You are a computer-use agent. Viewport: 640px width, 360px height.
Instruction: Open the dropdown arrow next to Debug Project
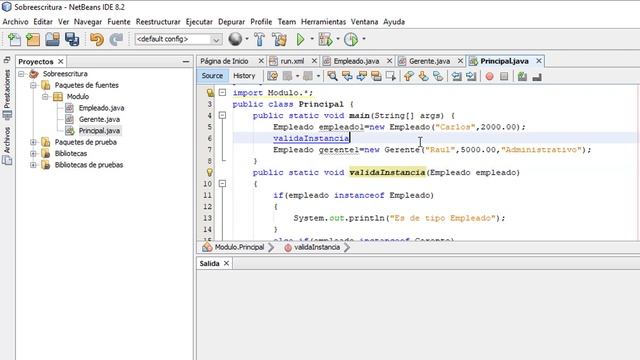pyautogui.click(x=338, y=39)
